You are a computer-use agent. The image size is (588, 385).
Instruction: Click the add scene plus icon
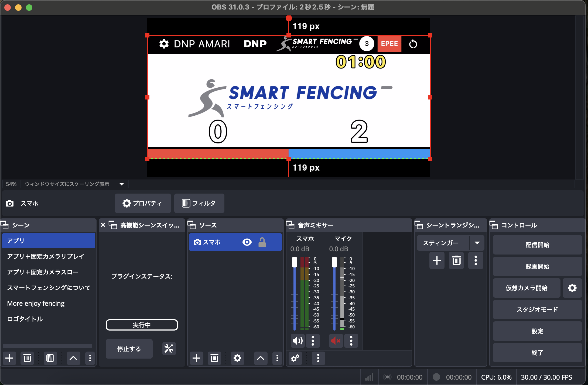pos(9,358)
